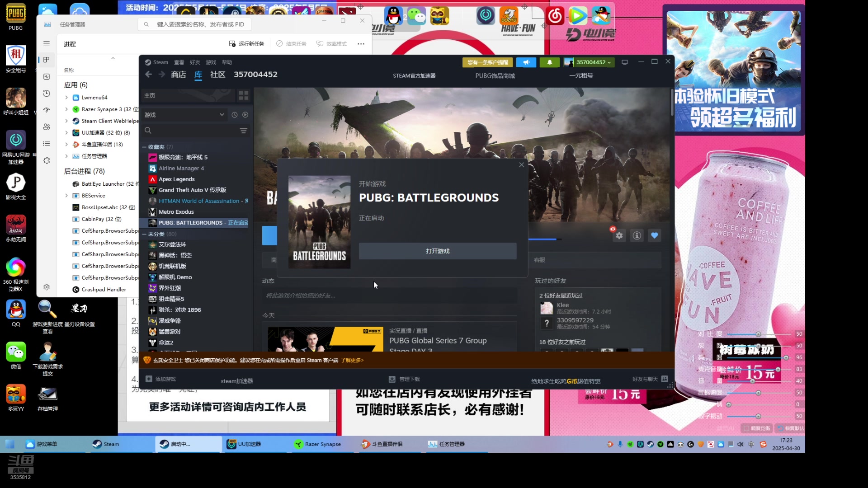Open PUBG game settings gear icon
This screenshot has width=868, height=488.
click(x=619, y=235)
